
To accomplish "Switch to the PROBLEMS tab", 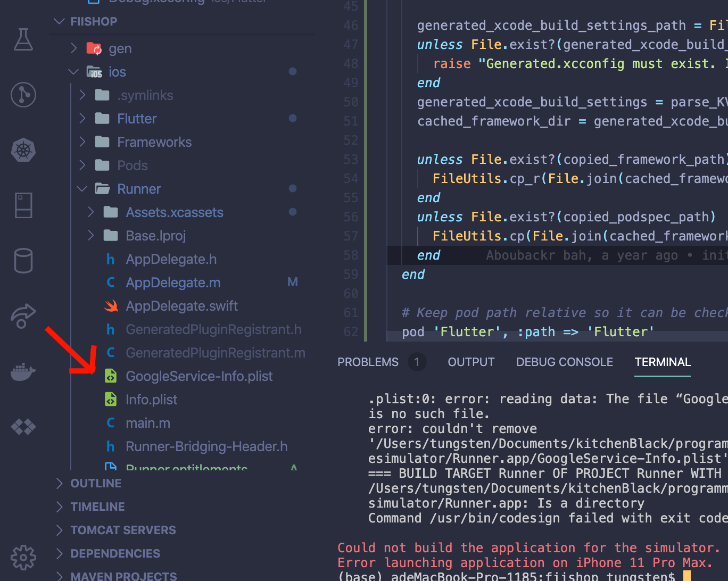I will pos(368,362).
